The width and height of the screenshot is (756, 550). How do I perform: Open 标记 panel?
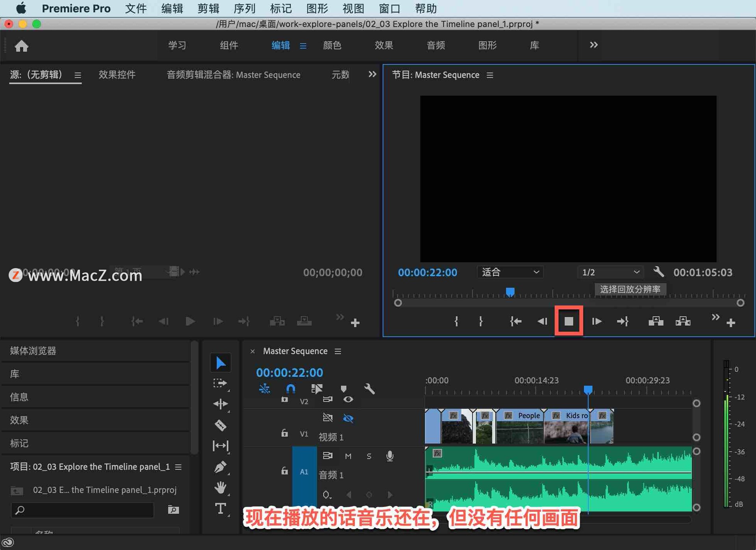point(19,443)
